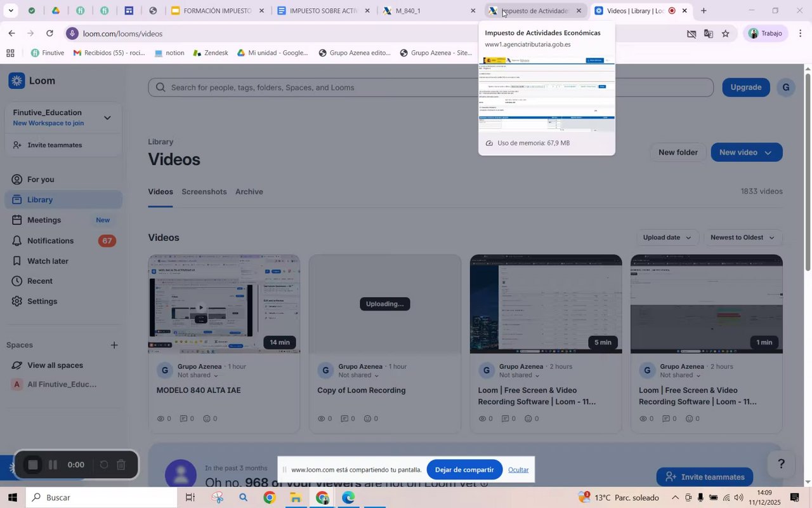Focus the Loom search field
Viewport: 812px width, 508px height.
(x=431, y=88)
